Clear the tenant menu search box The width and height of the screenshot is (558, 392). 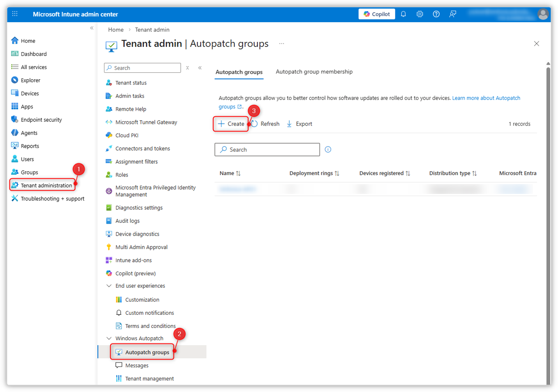(x=187, y=68)
